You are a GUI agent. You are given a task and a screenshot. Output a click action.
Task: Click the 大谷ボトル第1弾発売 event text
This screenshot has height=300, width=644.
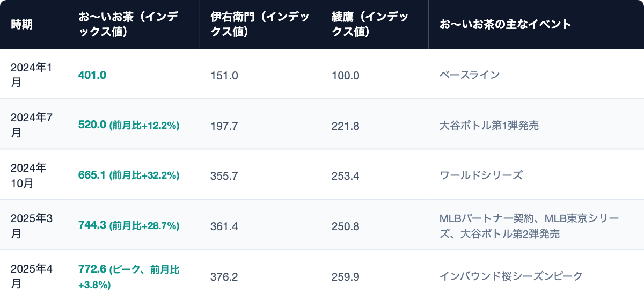[489, 126]
